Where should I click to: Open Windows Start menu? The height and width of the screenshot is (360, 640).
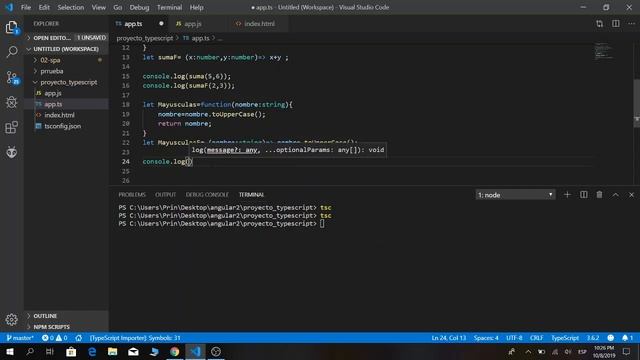click(10, 352)
